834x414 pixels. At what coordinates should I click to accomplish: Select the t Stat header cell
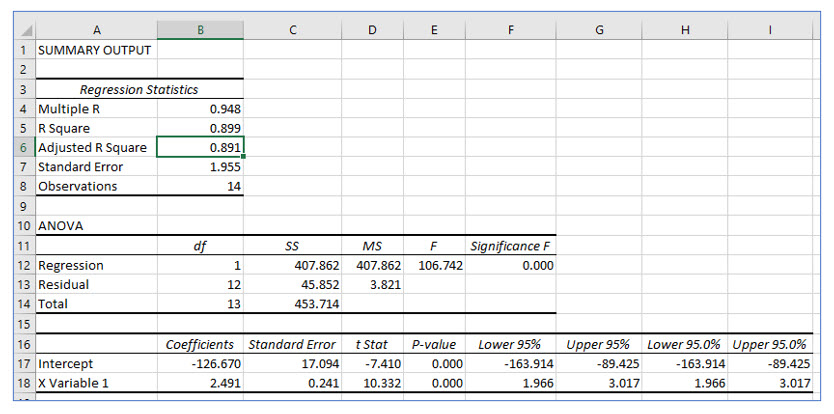[372, 344]
